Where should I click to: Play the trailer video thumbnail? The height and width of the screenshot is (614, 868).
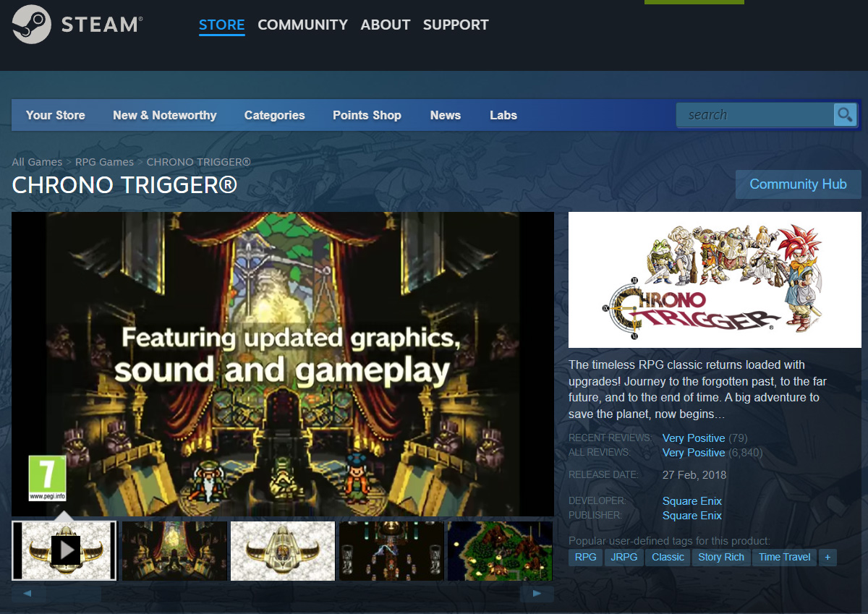pos(64,550)
